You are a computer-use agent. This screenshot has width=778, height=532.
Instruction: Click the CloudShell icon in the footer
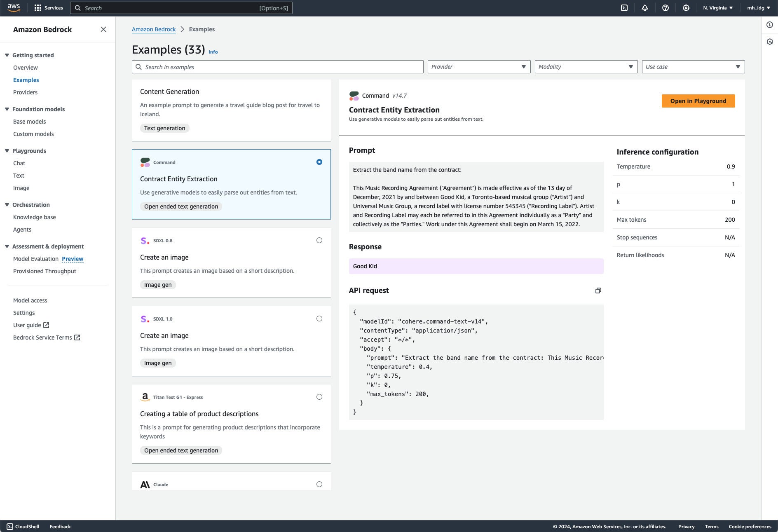coord(10,527)
